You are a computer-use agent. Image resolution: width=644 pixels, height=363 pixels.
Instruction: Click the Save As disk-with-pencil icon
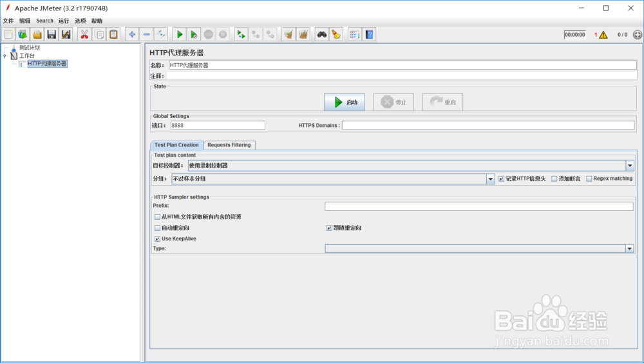tap(66, 35)
